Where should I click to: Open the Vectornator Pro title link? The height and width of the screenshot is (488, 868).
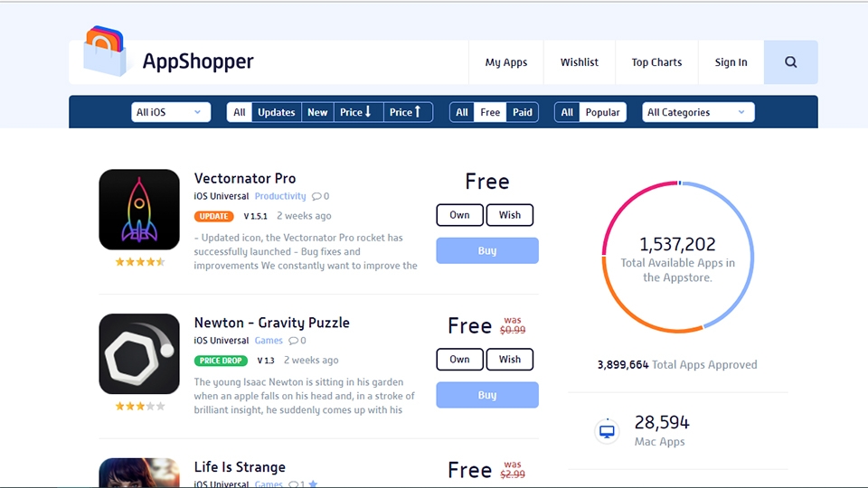pyautogui.click(x=245, y=178)
